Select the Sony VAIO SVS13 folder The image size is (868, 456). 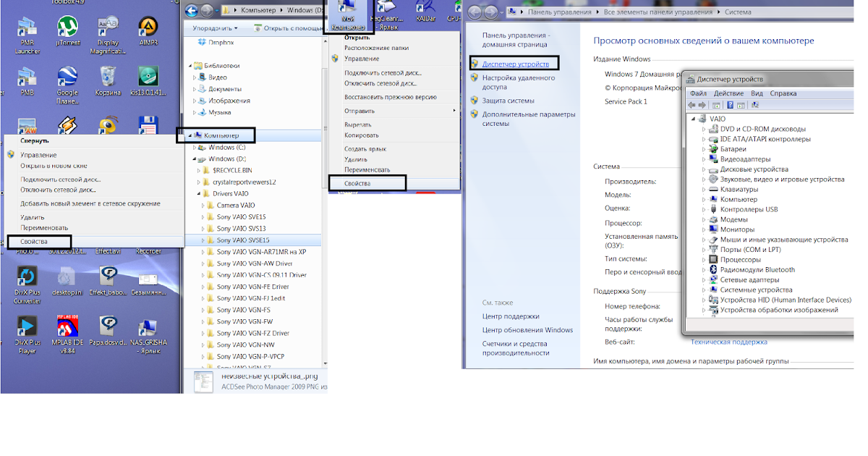pos(241,229)
